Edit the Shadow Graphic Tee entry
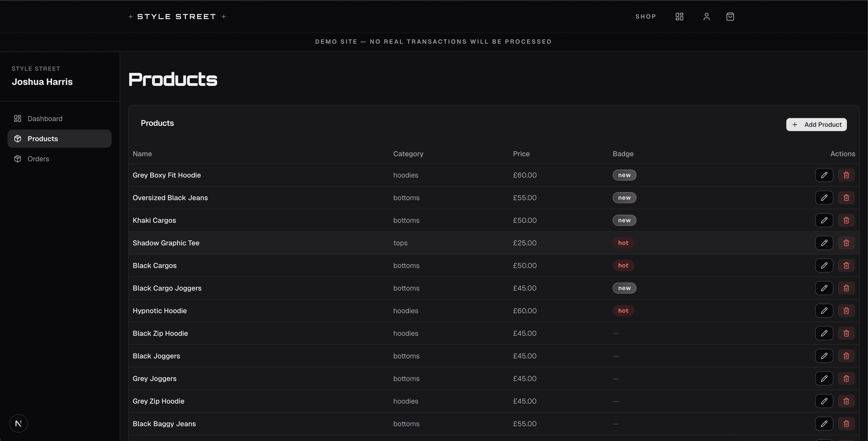Image resolution: width=868 pixels, height=441 pixels. coord(824,242)
